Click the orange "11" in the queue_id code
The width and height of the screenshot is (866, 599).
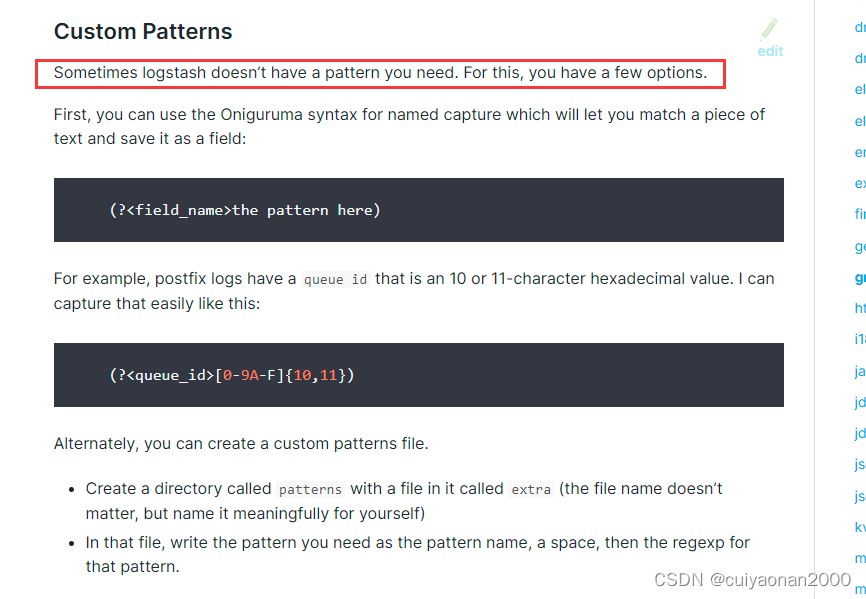click(x=328, y=375)
